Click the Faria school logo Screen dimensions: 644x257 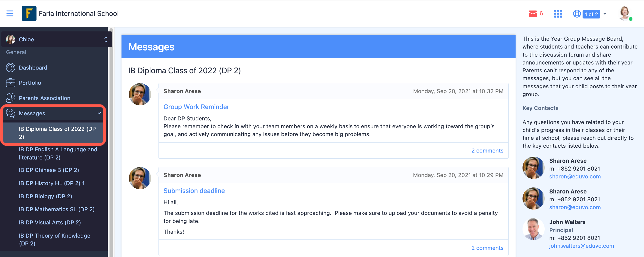29,13
